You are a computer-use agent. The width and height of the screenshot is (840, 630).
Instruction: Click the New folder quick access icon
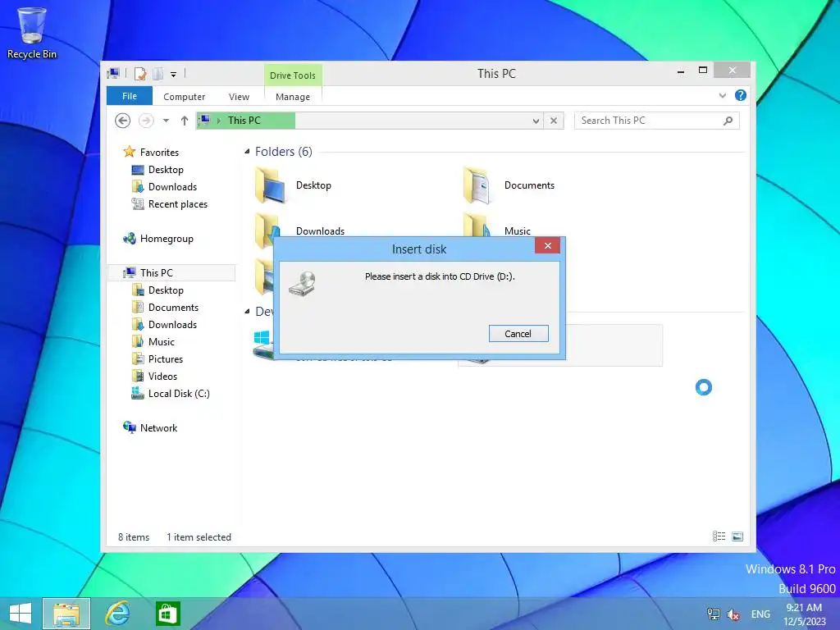point(158,74)
